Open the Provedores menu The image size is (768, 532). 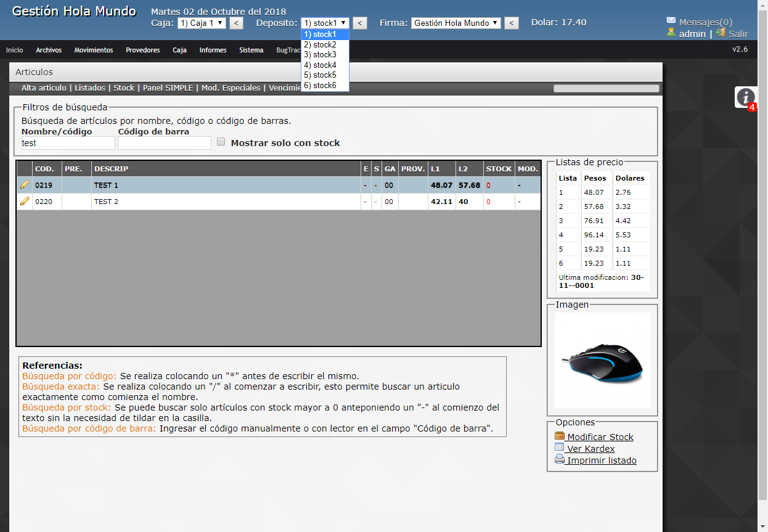coord(142,50)
